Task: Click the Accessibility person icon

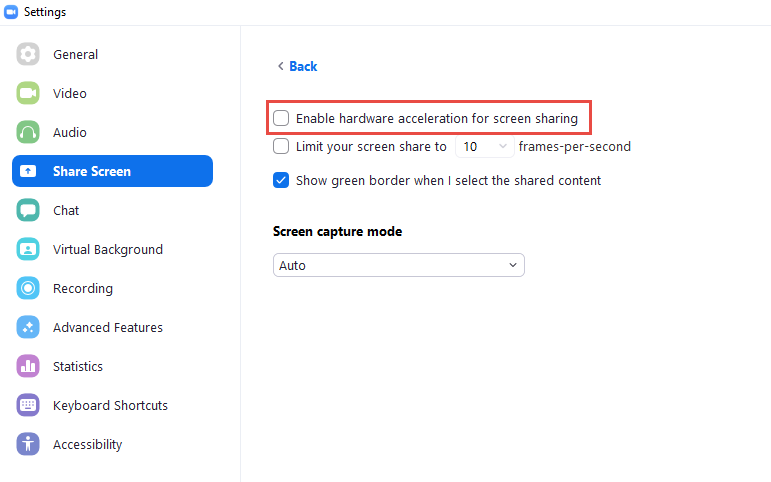Action: (x=28, y=444)
